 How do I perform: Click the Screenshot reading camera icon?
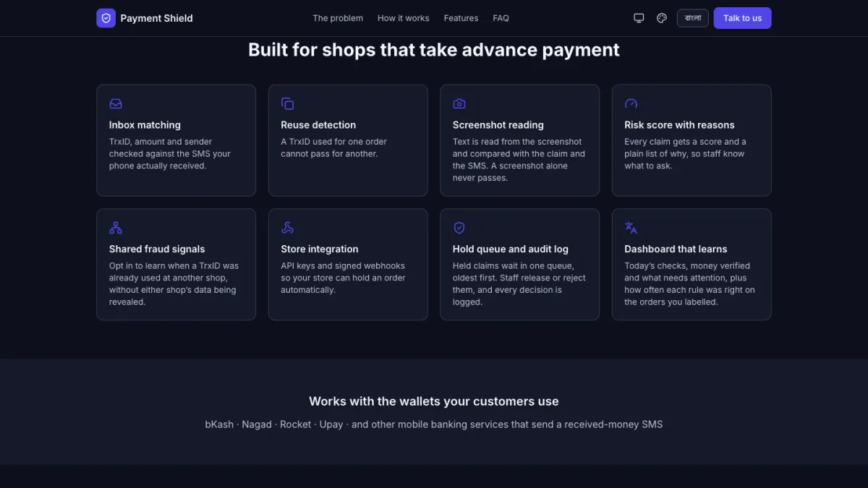(459, 103)
